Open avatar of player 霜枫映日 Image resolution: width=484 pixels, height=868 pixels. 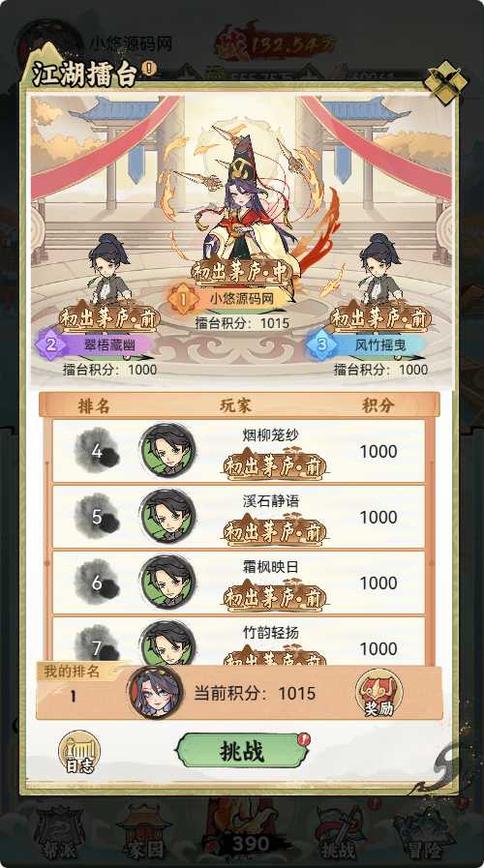[167, 582]
